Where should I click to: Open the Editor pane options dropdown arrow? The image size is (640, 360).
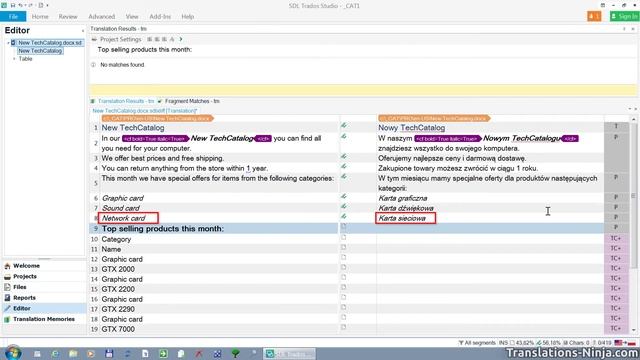point(82,31)
